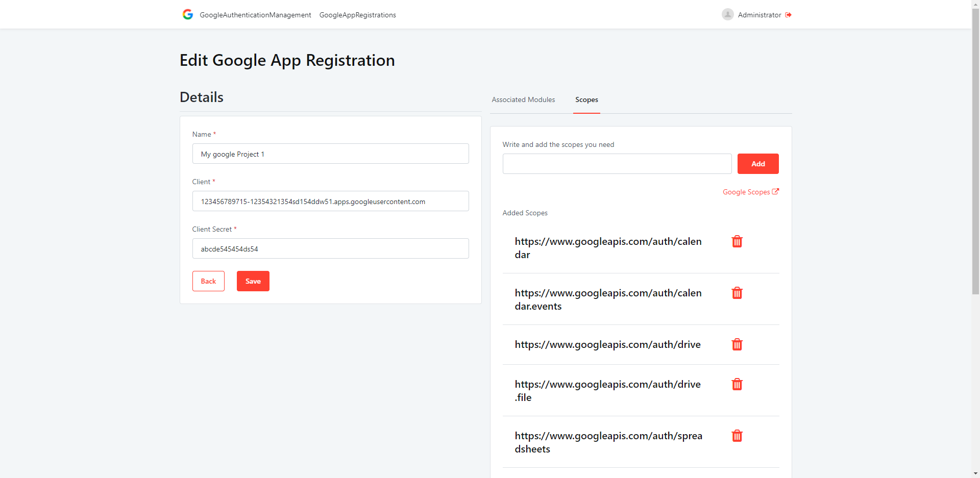Image resolution: width=980 pixels, height=478 pixels.
Task: Remove the drive.file scope
Action: pos(737,384)
